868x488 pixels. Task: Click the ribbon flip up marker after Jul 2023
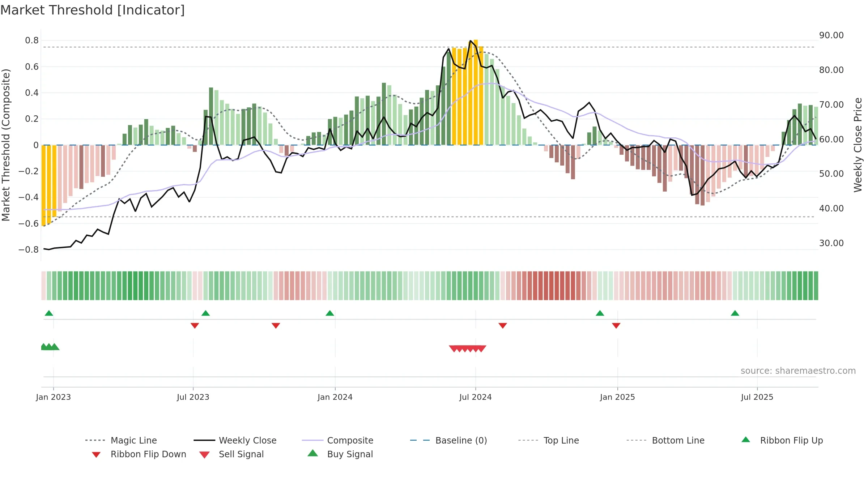(205, 313)
